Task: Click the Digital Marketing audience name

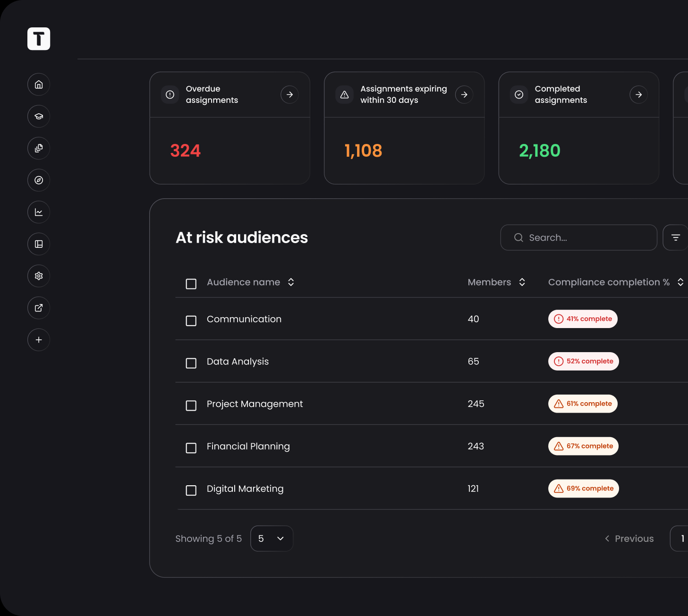Action: (x=245, y=489)
